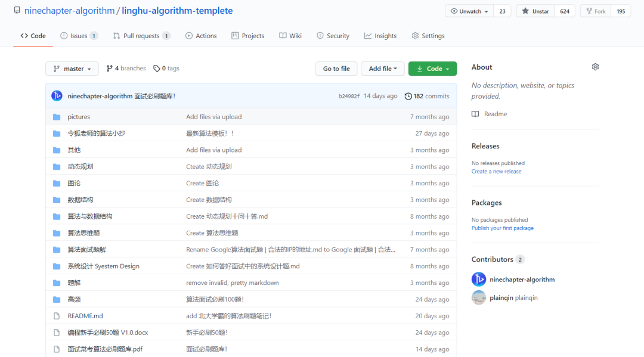Click the folder icon for 图论
644x357 pixels.
pos(57,184)
